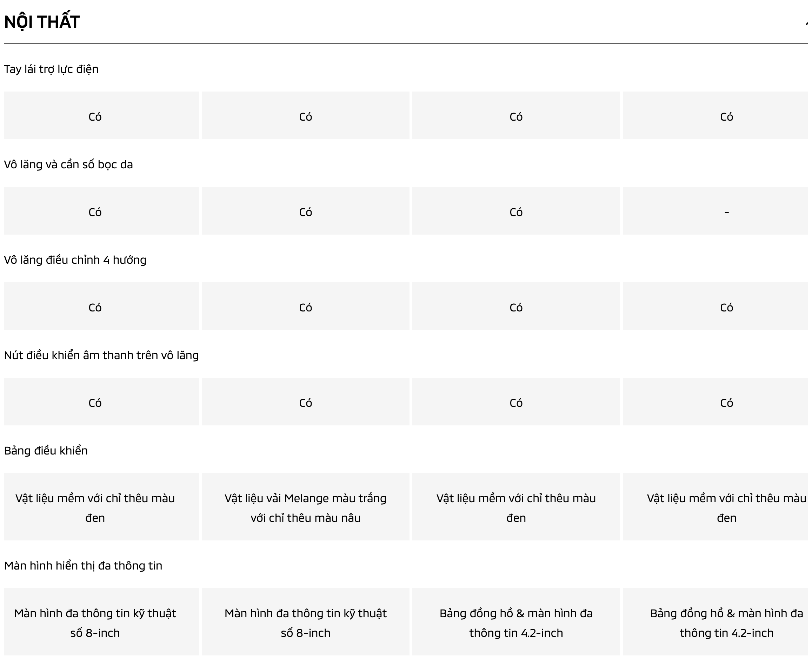Click the NỘI THẤT section heading
The height and width of the screenshot is (660, 812).
[x=42, y=22]
